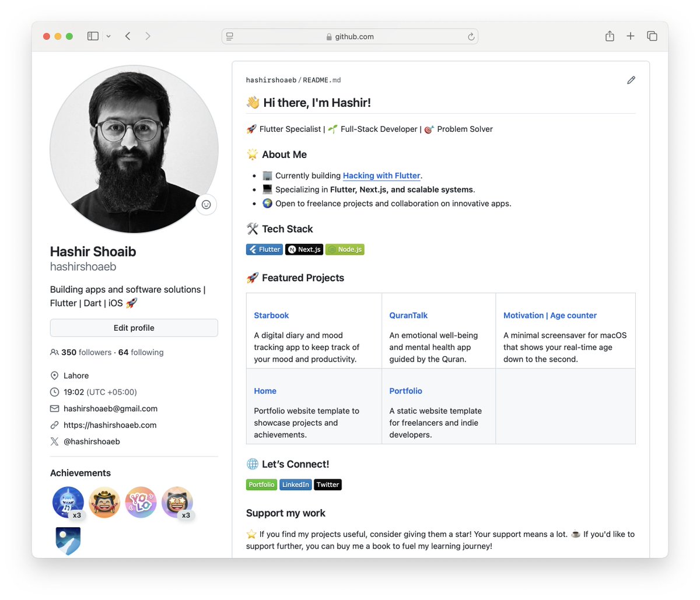Go forward to the next page
This screenshot has height=600, width=700.
point(148,36)
